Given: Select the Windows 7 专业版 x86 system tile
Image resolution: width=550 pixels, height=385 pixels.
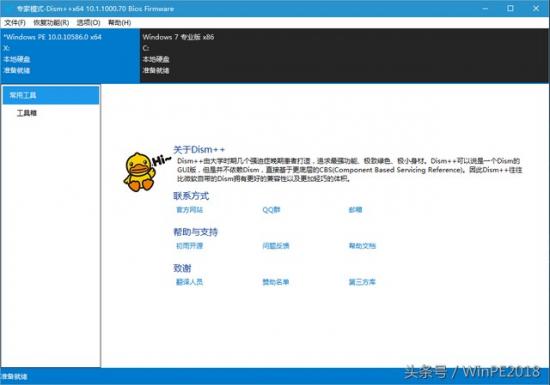Looking at the screenshot, I should tap(344, 55).
